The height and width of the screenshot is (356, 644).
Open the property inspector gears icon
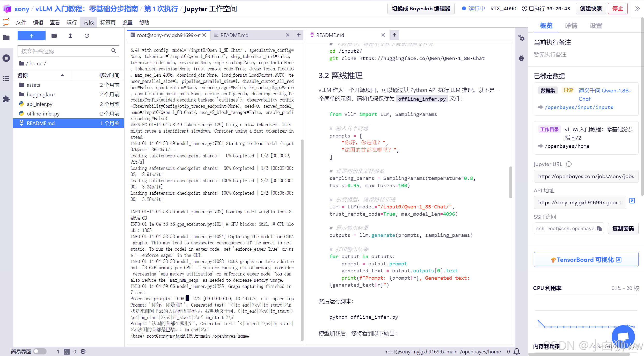(521, 38)
